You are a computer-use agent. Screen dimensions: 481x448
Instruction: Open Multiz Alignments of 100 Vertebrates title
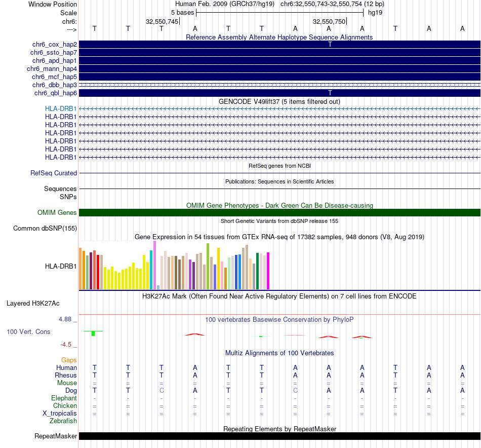(279, 353)
